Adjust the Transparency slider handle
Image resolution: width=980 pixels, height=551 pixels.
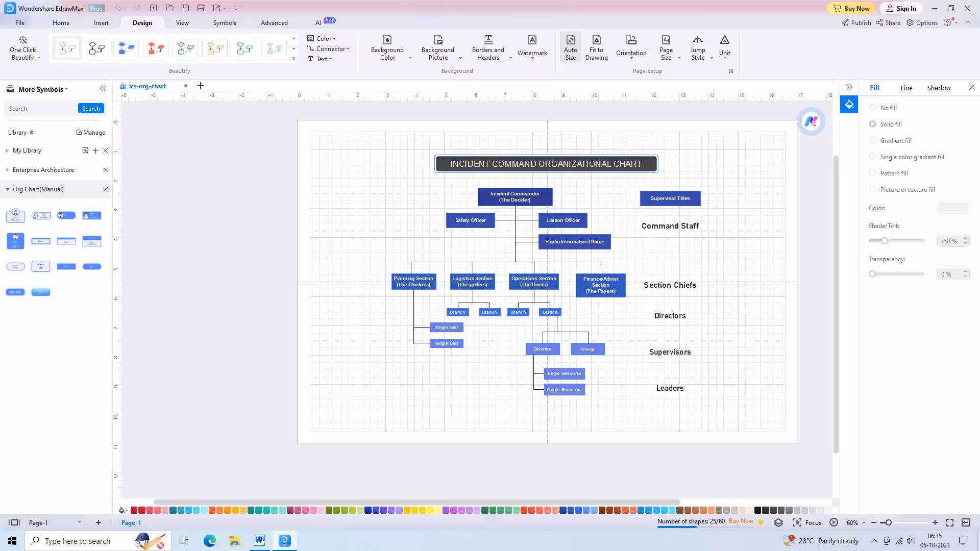[872, 274]
